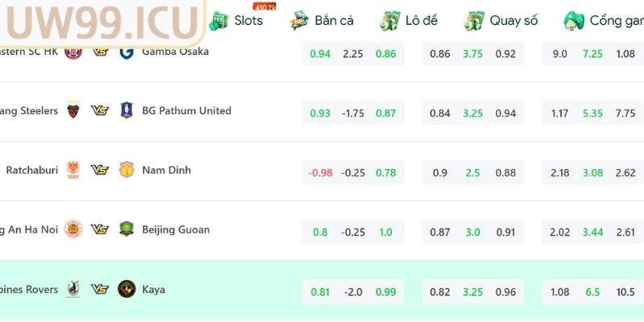Click the Ratchaburi team crest
Viewport: 644px width, 322px height.
click(x=73, y=171)
